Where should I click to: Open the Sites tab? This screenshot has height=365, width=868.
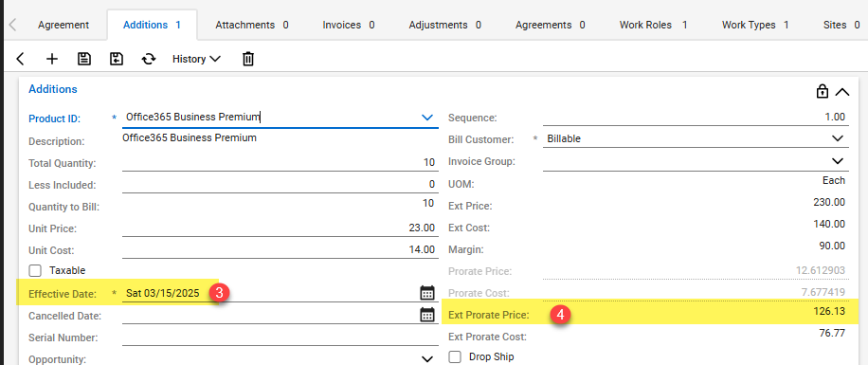click(841, 25)
